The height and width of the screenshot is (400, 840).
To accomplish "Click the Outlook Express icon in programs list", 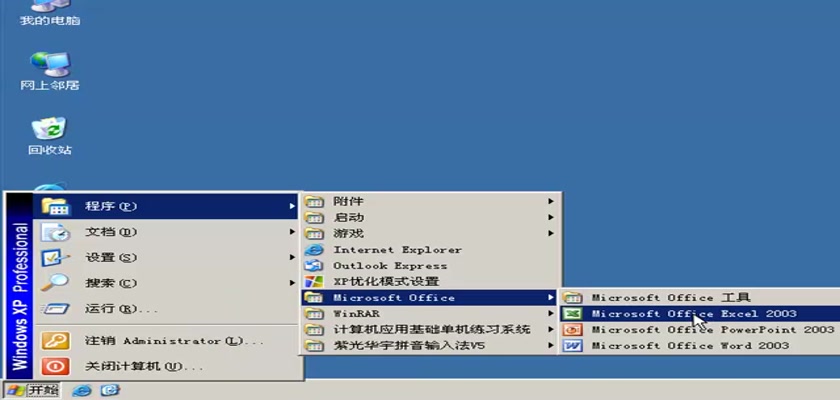I will [314, 266].
